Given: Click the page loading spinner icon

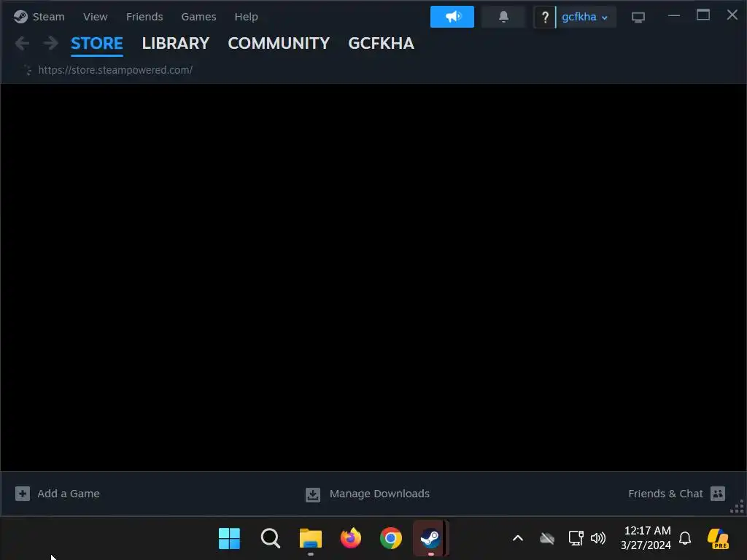Looking at the screenshot, I should (27, 70).
